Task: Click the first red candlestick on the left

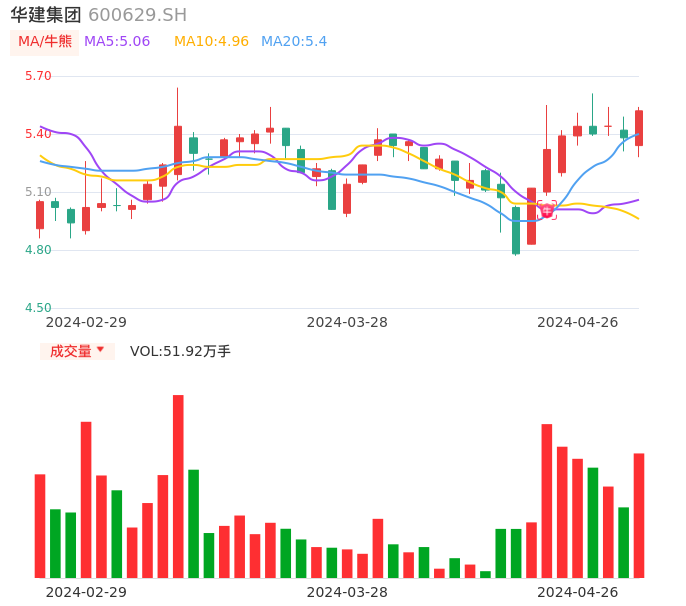Action: (40, 215)
